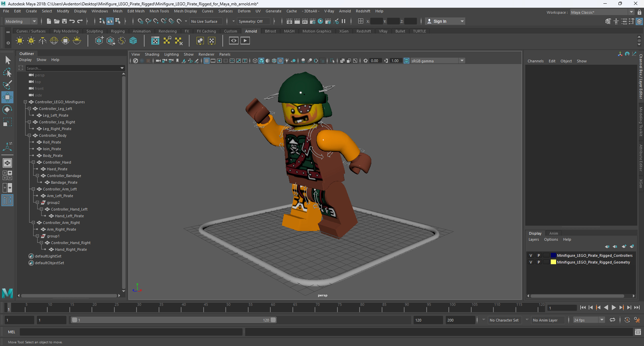
Task: Create Arnold area light shelf icon
Action: tap(20, 41)
